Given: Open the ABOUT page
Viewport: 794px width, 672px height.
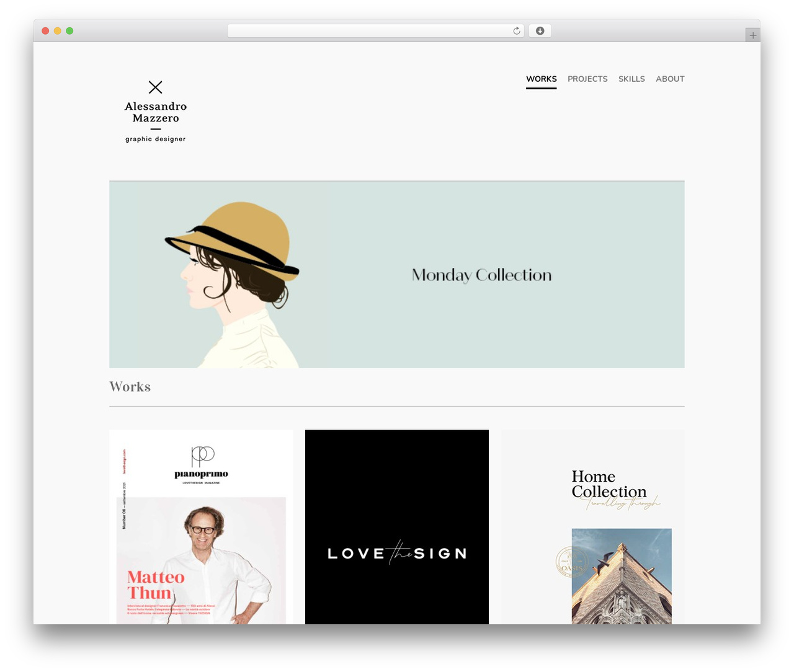Looking at the screenshot, I should [670, 79].
